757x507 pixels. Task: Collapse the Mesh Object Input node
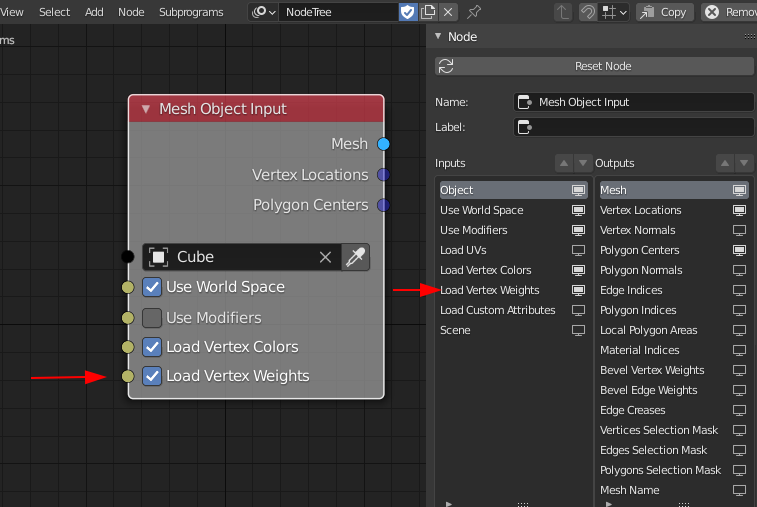145,109
